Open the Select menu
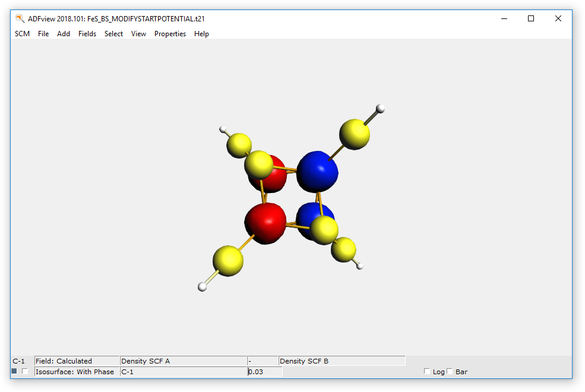585x392 pixels. point(113,34)
